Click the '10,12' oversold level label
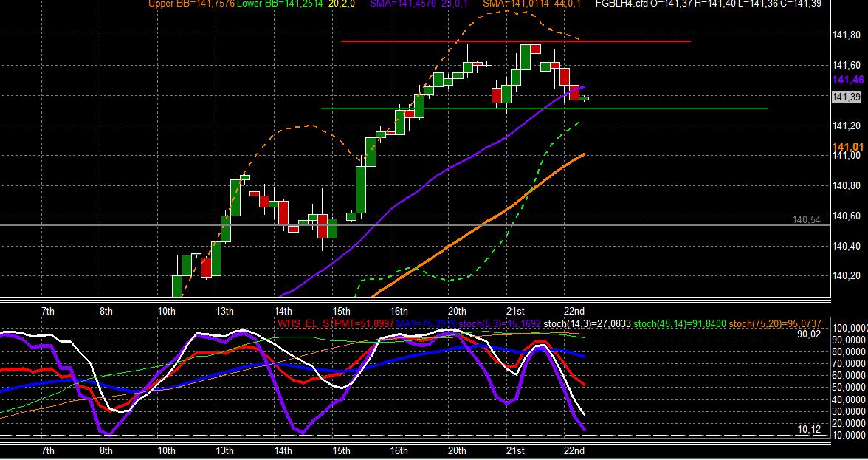The width and height of the screenshot is (868, 460). 809,429
